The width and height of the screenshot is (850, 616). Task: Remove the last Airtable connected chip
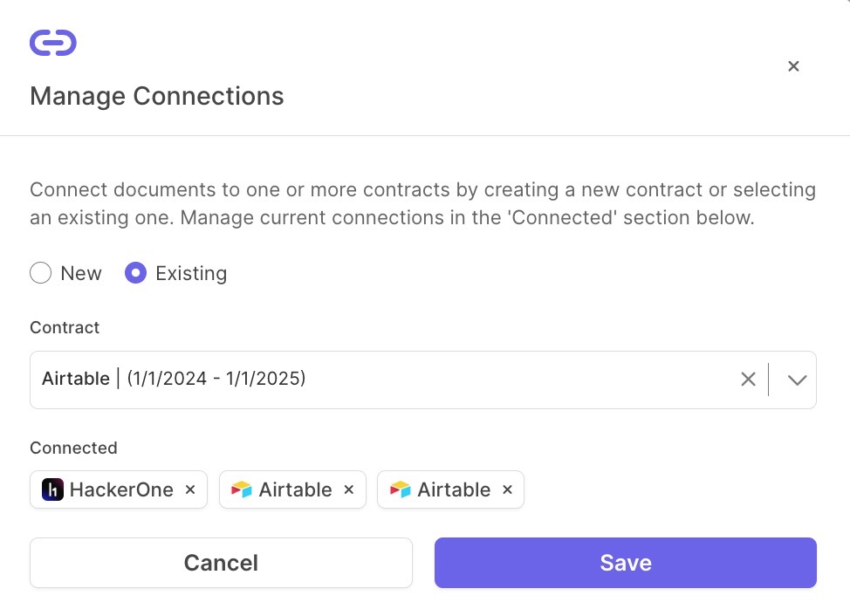point(507,489)
